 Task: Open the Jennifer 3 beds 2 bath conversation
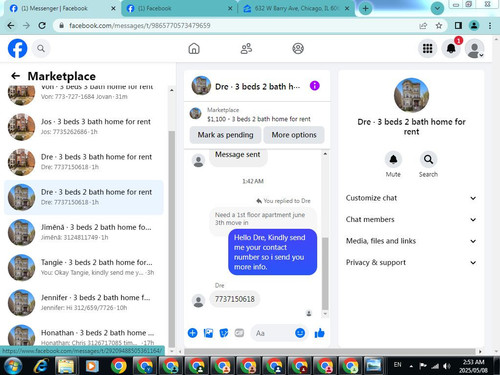point(84,303)
